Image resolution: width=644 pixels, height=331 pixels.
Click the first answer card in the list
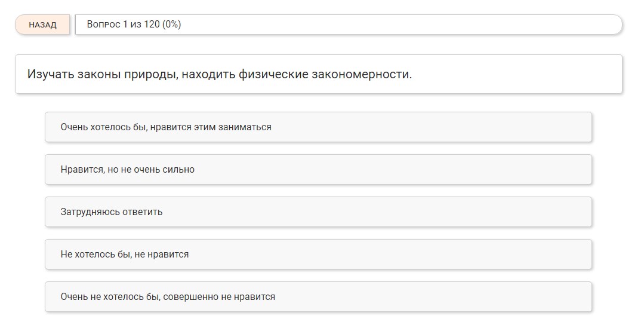pos(318,127)
